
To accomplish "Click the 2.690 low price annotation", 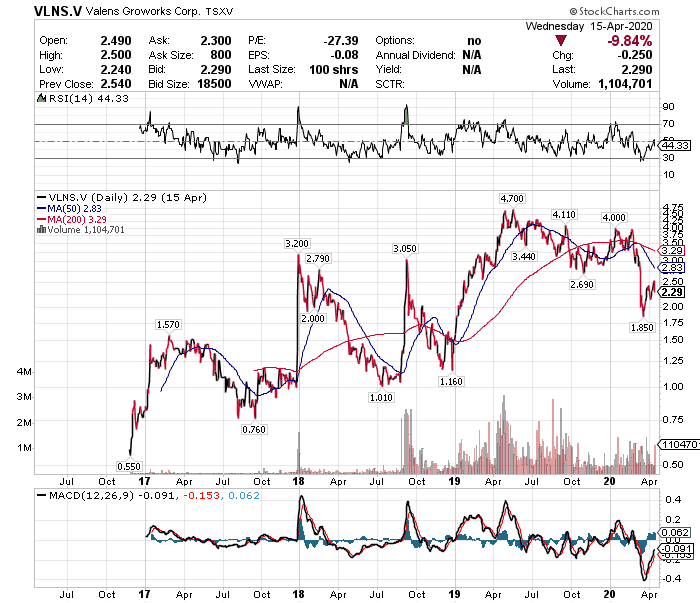I will tap(582, 284).
